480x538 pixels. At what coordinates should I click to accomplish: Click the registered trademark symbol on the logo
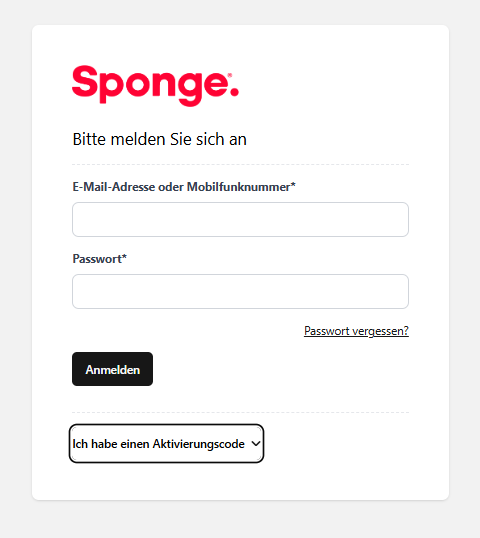(x=230, y=75)
